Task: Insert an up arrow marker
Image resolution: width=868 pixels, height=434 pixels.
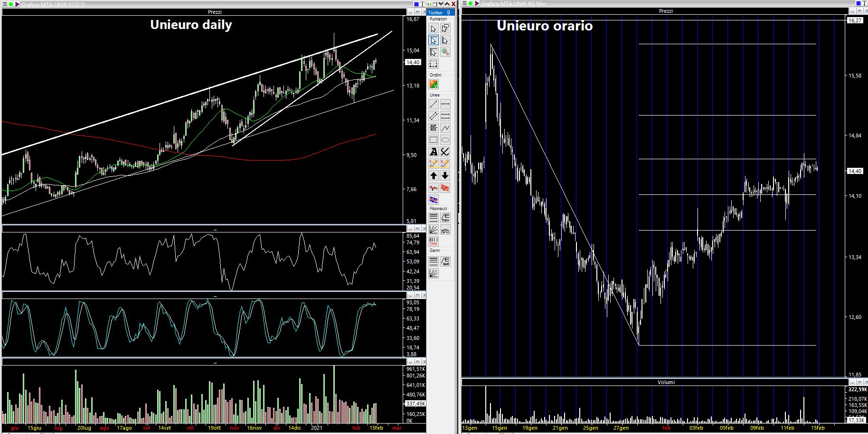Action: pos(434,176)
